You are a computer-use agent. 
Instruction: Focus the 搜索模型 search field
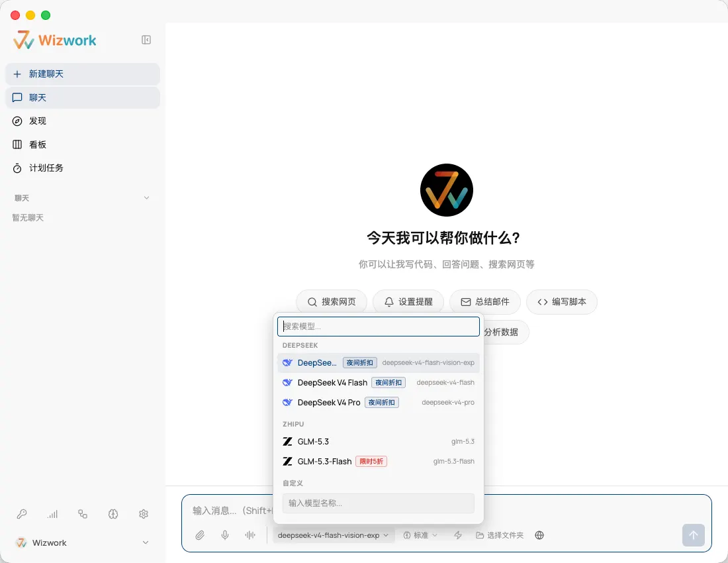(x=379, y=327)
